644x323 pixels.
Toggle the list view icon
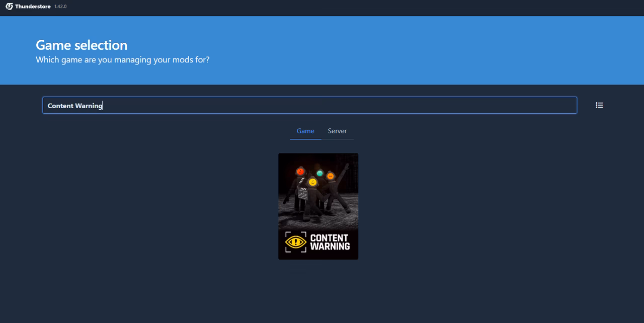point(599,105)
